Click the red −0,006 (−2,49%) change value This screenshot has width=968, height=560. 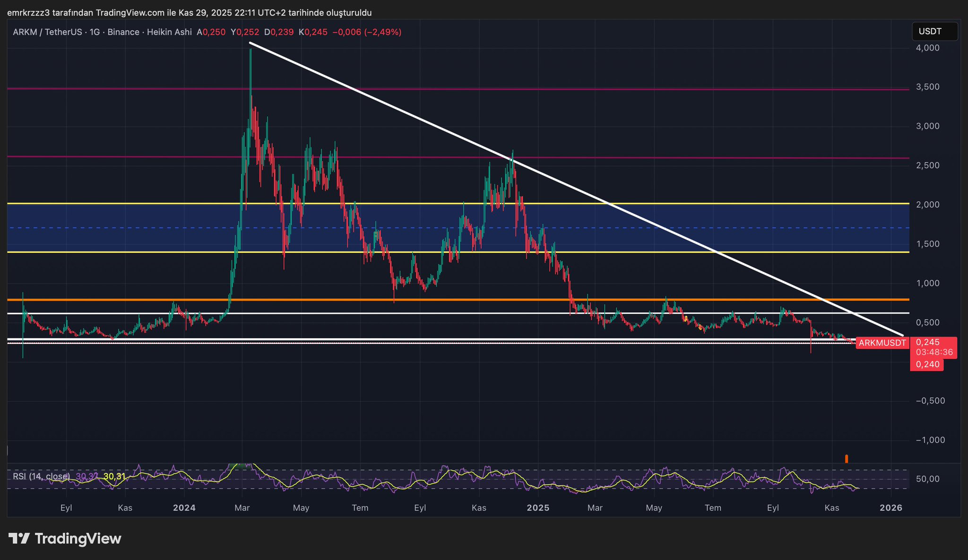point(367,32)
